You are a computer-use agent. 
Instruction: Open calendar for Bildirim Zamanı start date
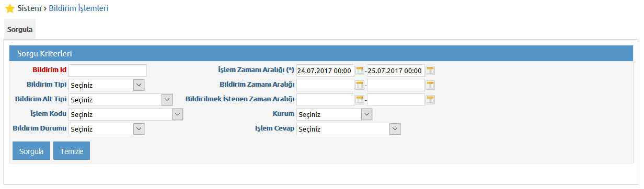coord(360,85)
